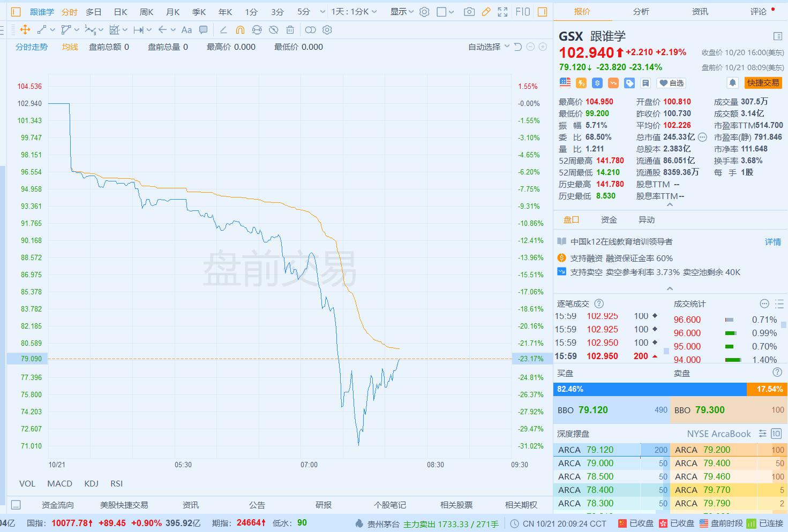Toggle the bottom panel collapse checkbox
Viewport: 788px width, 532px height.
click(x=16, y=505)
